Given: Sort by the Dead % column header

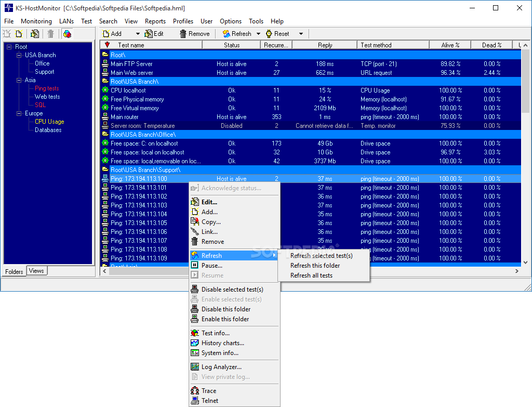Looking at the screenshot, I should pos(491,45).
